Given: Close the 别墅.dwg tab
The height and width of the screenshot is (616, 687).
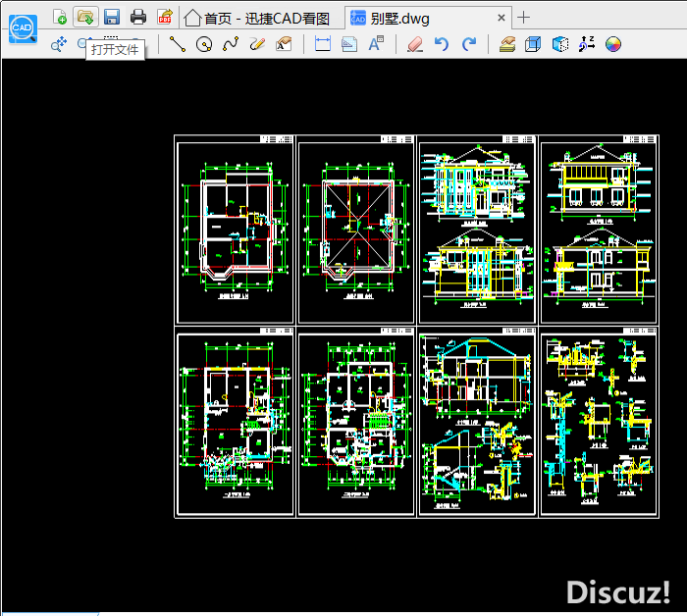Looking at the screenshot, I should pos(502,18).
